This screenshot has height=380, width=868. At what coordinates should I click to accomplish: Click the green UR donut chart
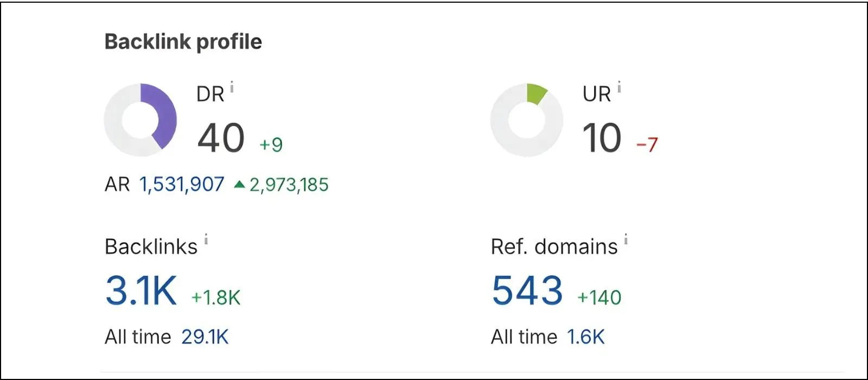[x=527, y=120]
